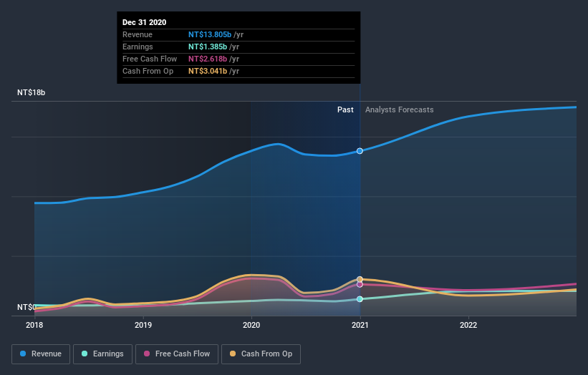
Task: Click the 2022 x-axis label
Action: click(468, 325)
